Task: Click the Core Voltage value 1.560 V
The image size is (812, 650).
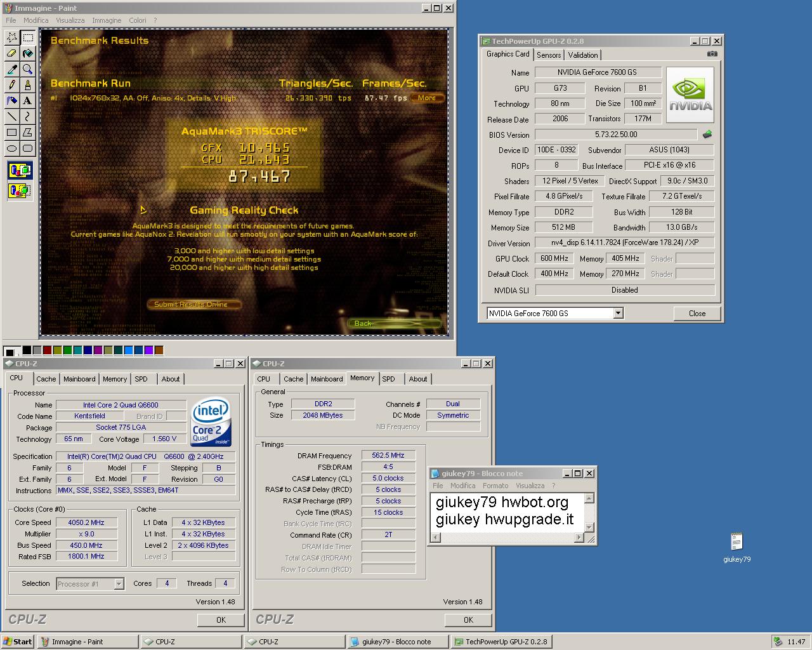Action: coord(165,439)
